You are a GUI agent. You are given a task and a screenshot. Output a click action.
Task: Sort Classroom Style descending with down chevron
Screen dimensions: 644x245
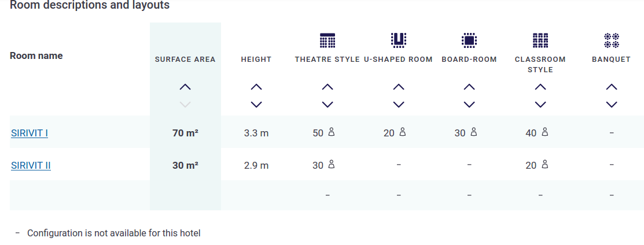click(540, 105)
